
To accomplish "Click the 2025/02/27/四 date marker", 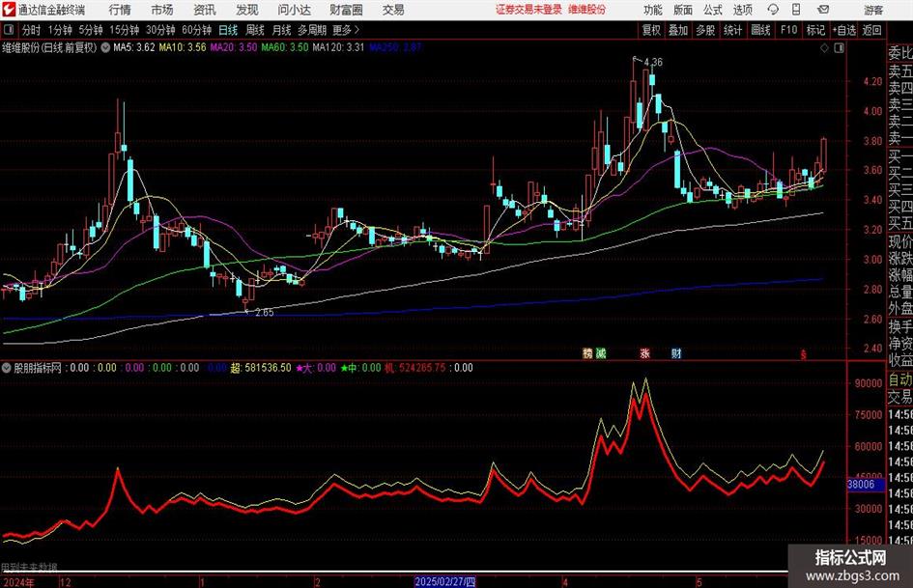I will [x=444, y=582].
